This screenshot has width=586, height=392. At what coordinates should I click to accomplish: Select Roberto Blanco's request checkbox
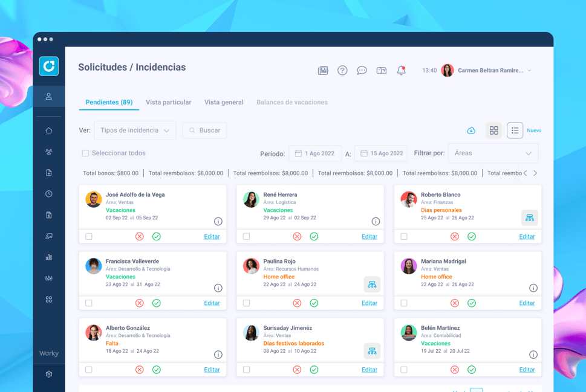404,237
